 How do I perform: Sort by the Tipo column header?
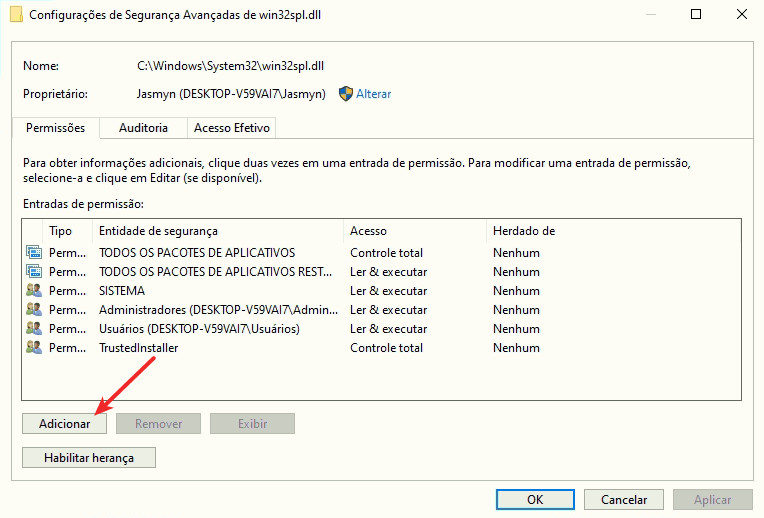pos(67,230)
